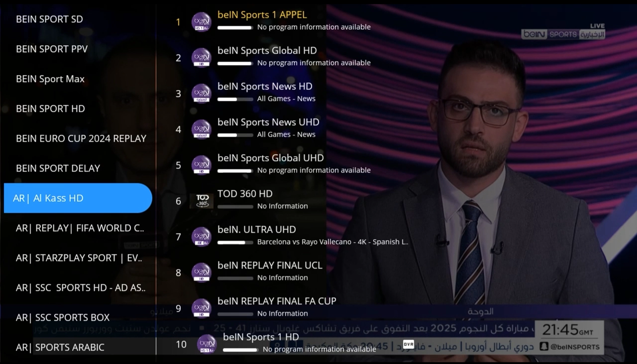This screenshot has height=364, width=637.
Task: Choose the AR| SPORTS ARABIC category
Action: click(60, 347)
